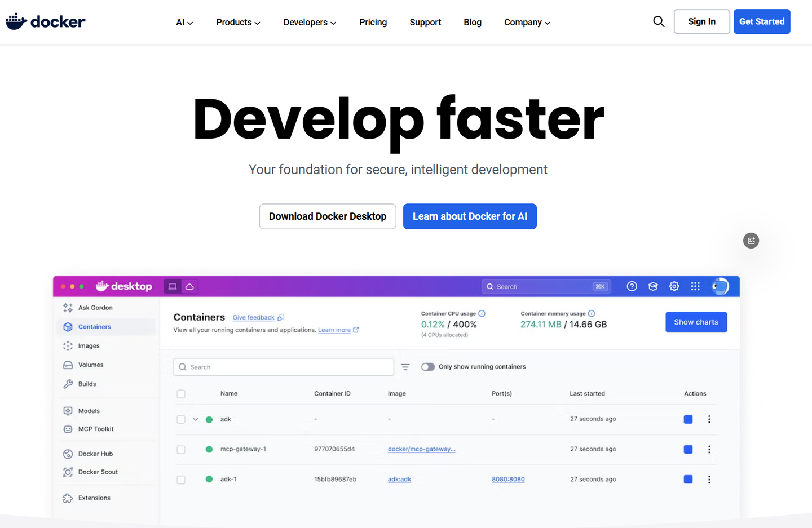Click the desktop header Search box
The image size is (812, 528).
click(546, 286)
